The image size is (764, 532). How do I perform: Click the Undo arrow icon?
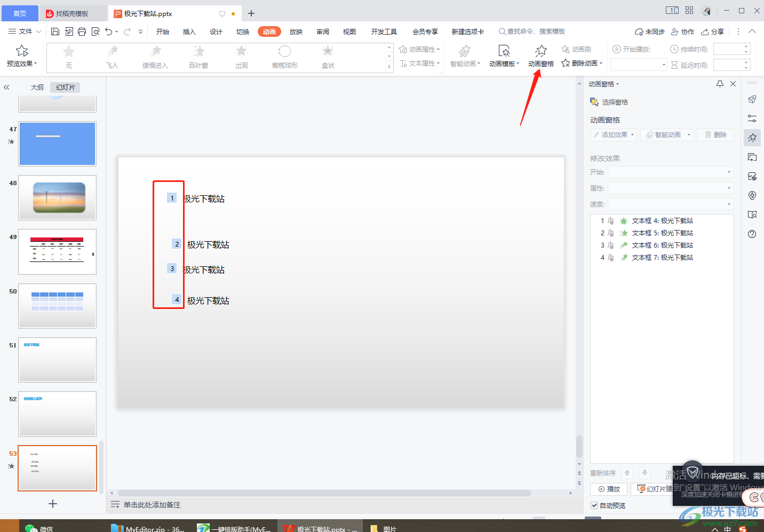109,31
